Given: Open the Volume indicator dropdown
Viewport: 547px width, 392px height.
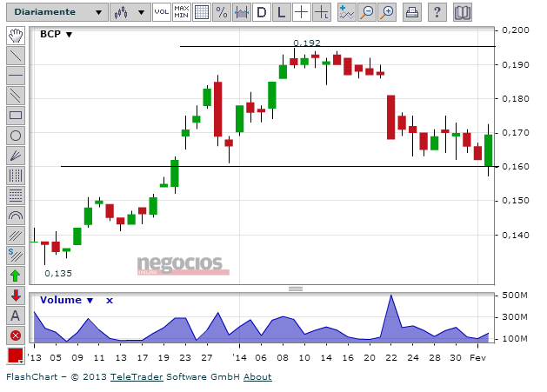Looking at the screenshot, I should (x=66, y=300).
